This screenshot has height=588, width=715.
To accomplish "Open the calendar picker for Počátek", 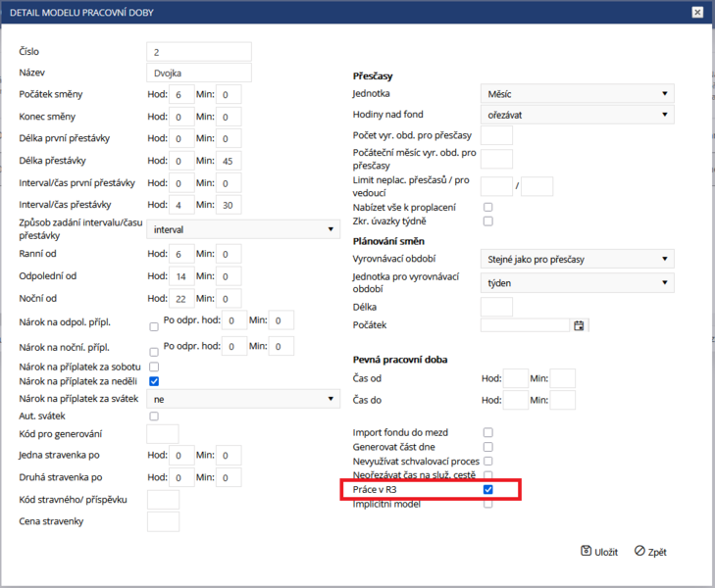I will click(579, 325).
